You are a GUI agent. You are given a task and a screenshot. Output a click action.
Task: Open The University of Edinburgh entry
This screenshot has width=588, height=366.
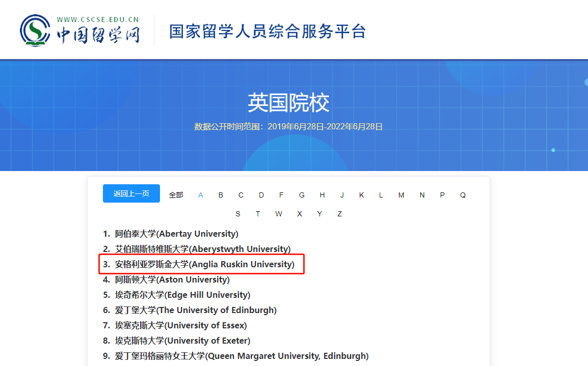(196, 310)
